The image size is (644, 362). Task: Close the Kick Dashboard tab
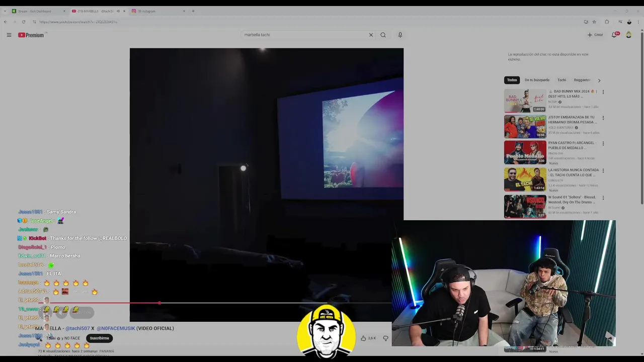pos(64,11)
